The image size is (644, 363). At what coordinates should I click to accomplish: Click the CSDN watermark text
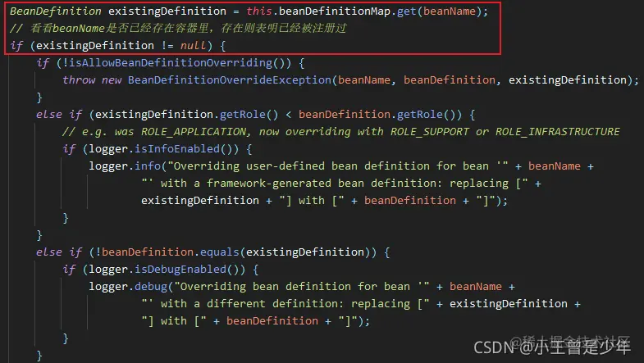coord(552,347)
